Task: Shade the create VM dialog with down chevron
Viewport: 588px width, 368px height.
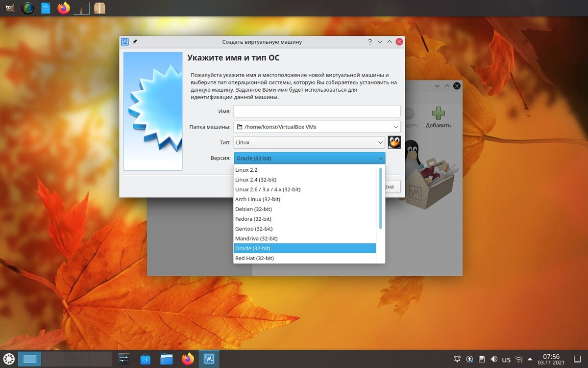Action: pos(380,42)
